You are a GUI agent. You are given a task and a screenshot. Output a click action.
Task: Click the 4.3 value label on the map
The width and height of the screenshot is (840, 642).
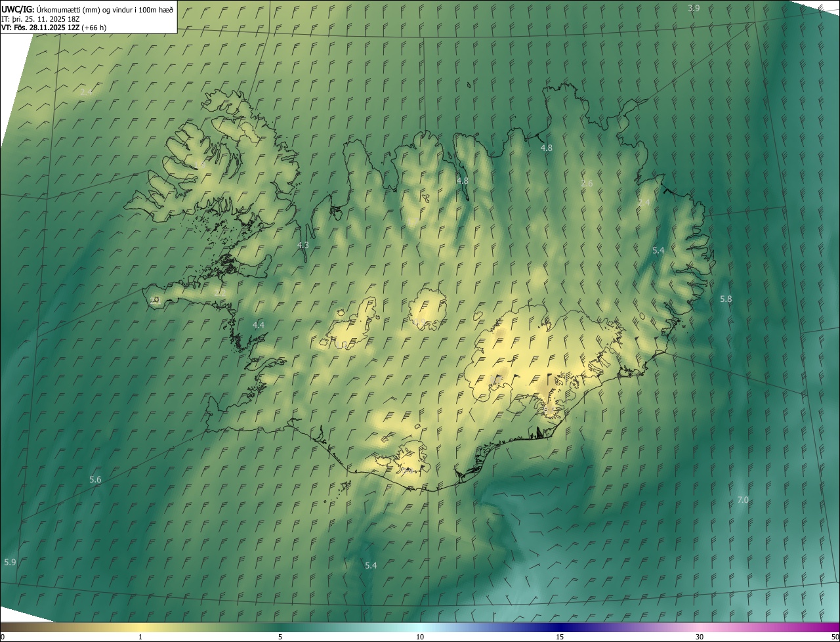[303, 245]
